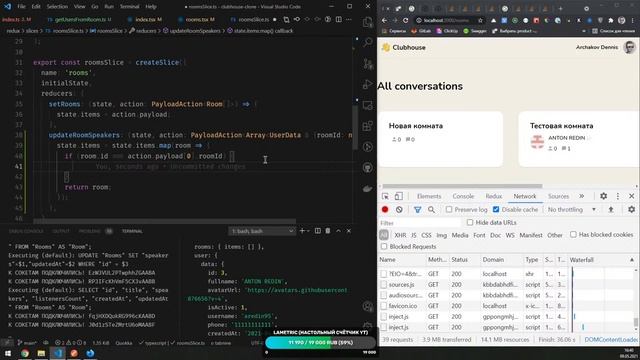Click the web page horizontal scrollbar

tap(462, 186)
